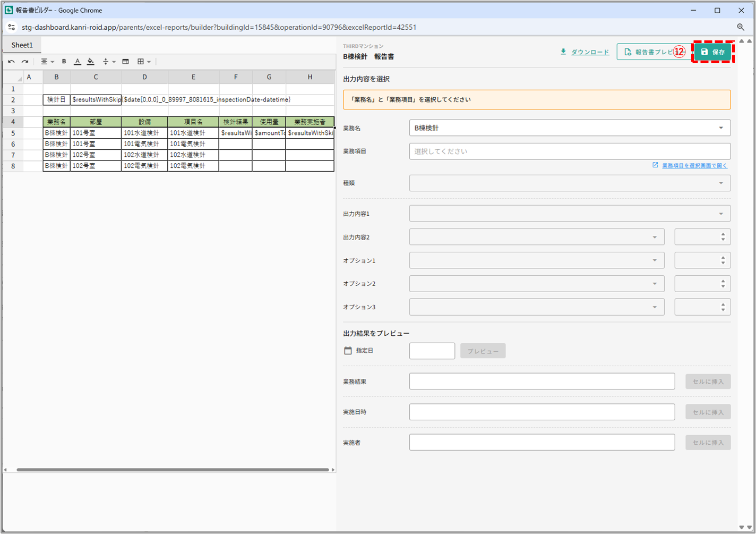Undo the last spreadsheet action
Screen dimensions: 756x534
pyautogui.click(x=11, y=62)
